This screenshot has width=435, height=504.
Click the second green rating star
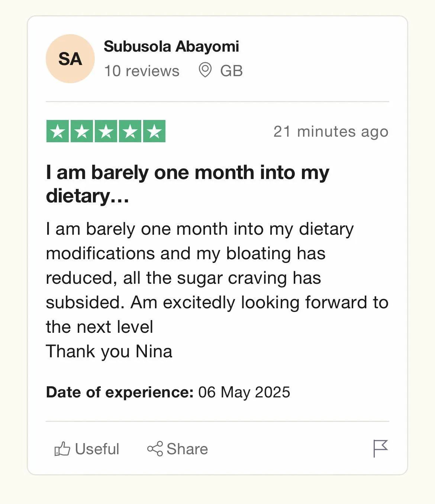82,131
